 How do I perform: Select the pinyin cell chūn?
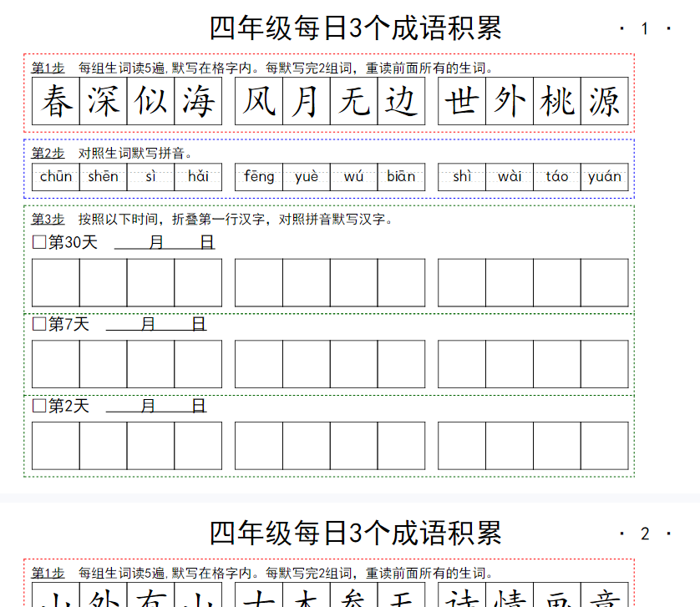(56, 176)
